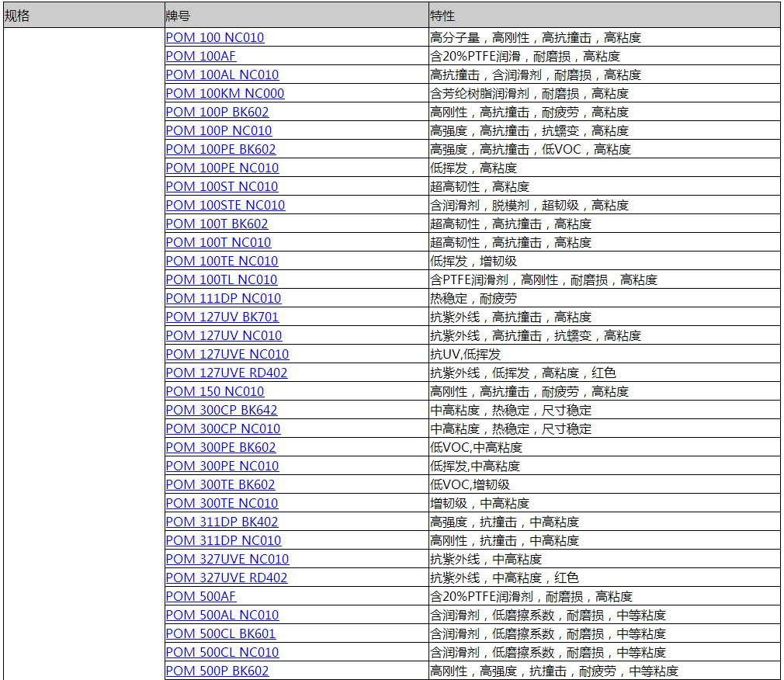The image size is (784, 680).
Task: Open the POM 111DP NC010 link
Action: (x=224, y=298)
